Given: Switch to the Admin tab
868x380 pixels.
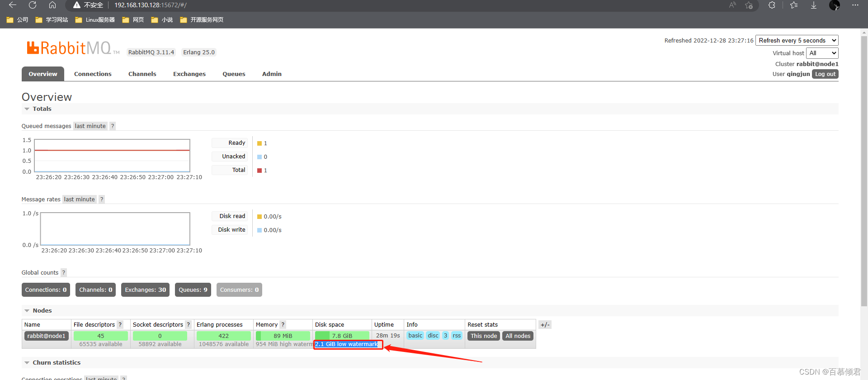Looking at the screenshot, I should 272,74.
